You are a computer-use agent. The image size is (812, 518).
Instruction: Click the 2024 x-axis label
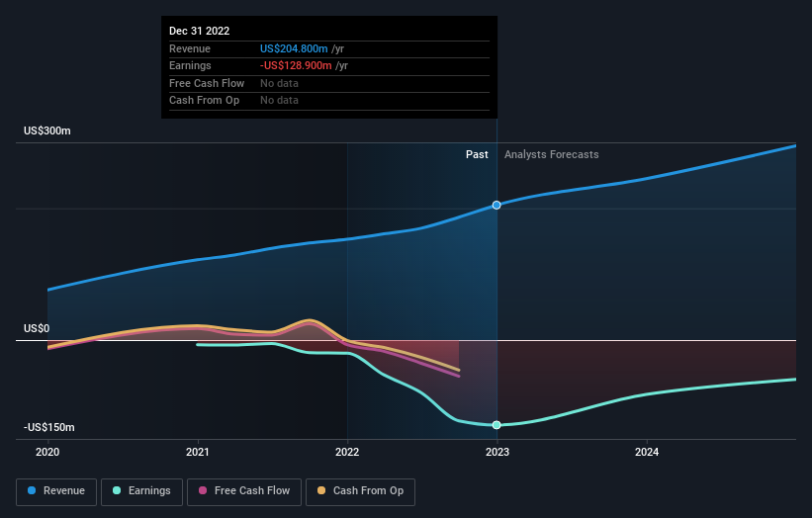click(x=647, y=452)
